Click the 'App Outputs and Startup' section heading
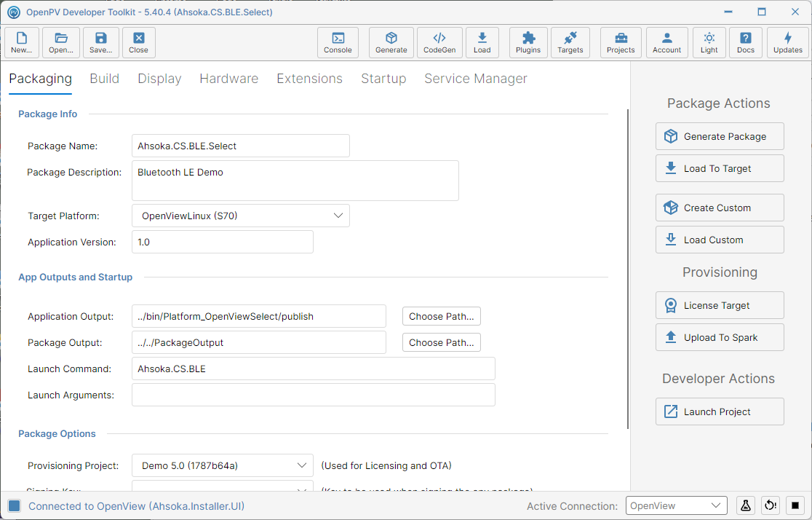812x520 pixels. pos(76,277)
